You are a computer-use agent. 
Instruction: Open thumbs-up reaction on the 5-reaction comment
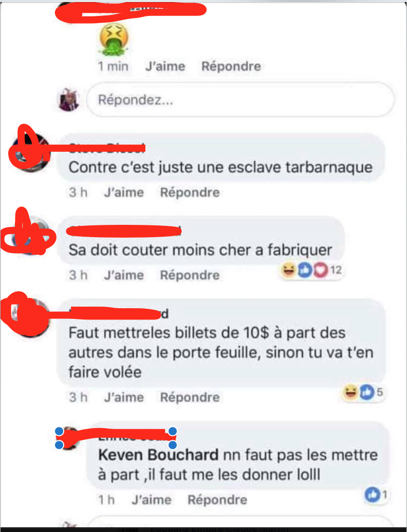point(366,392)
